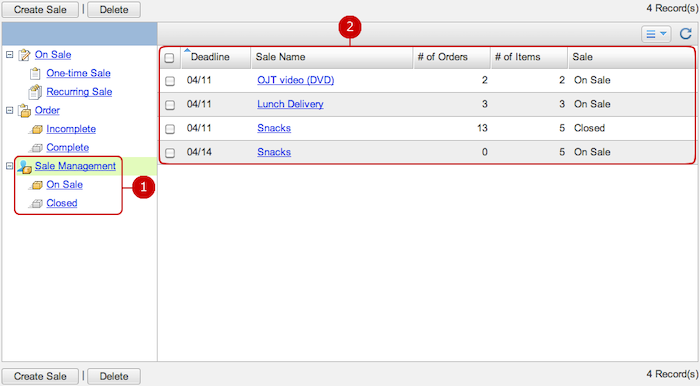The image size is (700, 386).
Task: Check the OJT video (DVD) row checkbox
Action: (170, 81)
